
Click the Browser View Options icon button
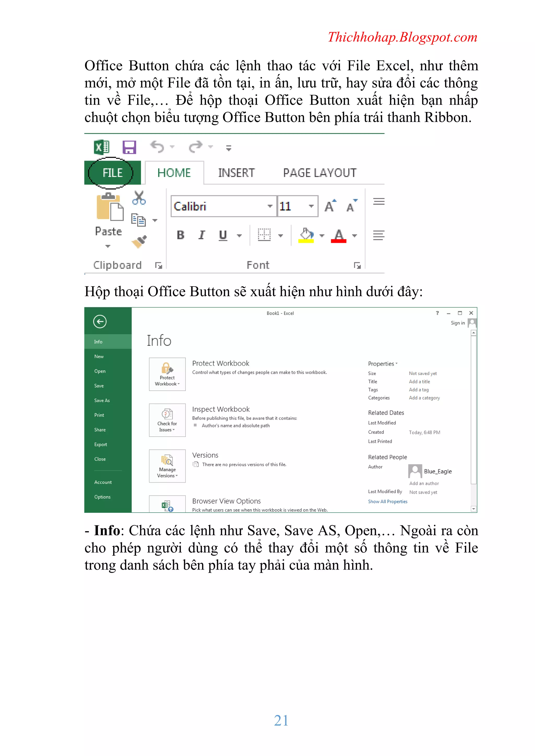(x=167, y=504)
